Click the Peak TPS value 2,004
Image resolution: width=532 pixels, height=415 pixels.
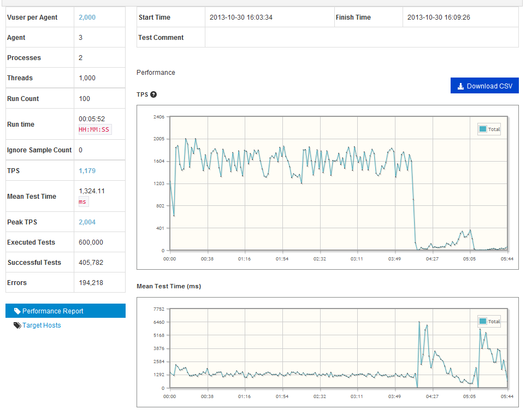pos(87,222)
